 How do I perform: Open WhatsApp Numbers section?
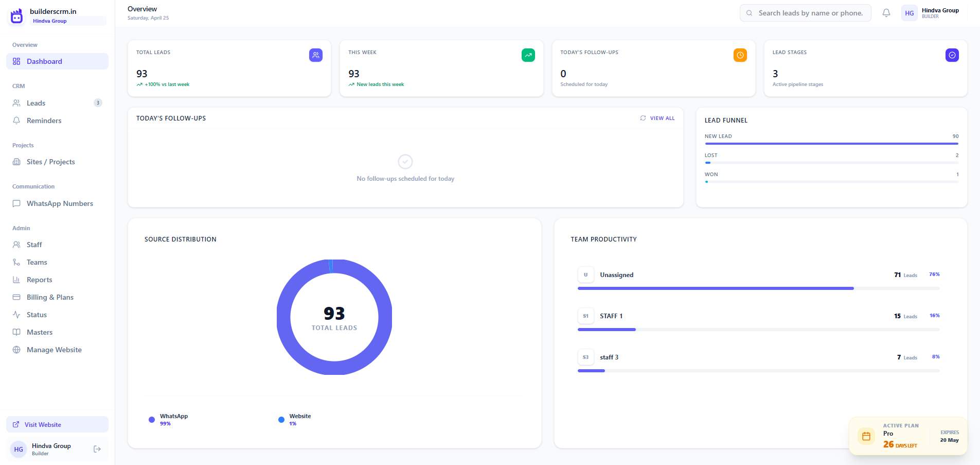tap(60, 203)
